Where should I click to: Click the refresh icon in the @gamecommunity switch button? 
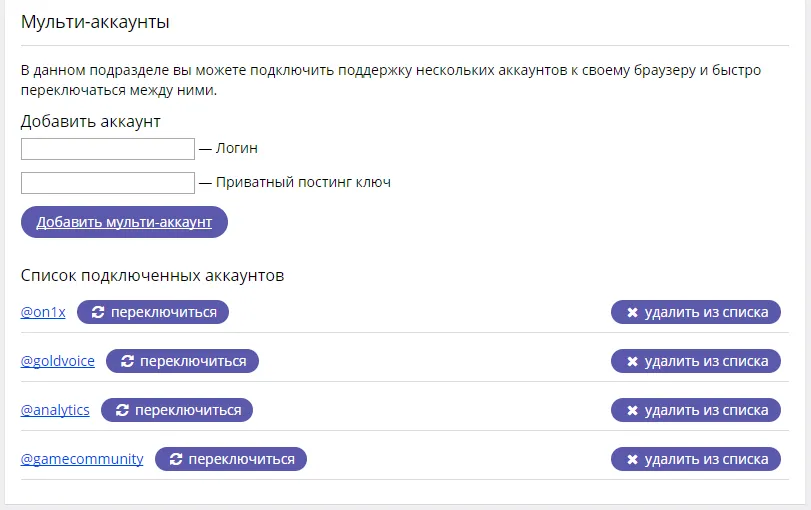[176, 459]
